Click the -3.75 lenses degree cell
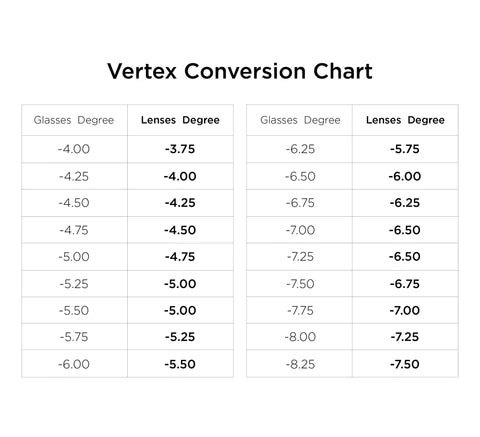Screen dimensions: 480x437 coord(180,149)
